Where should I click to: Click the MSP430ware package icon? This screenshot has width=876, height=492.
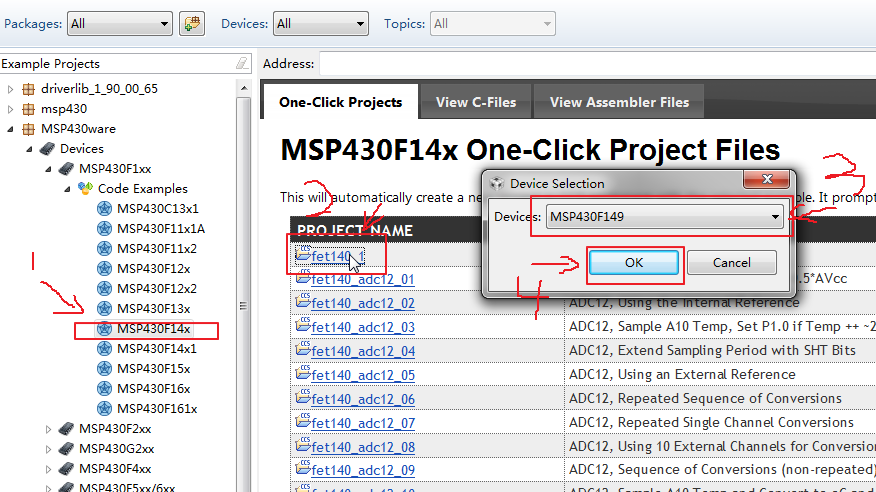(28, 129)
